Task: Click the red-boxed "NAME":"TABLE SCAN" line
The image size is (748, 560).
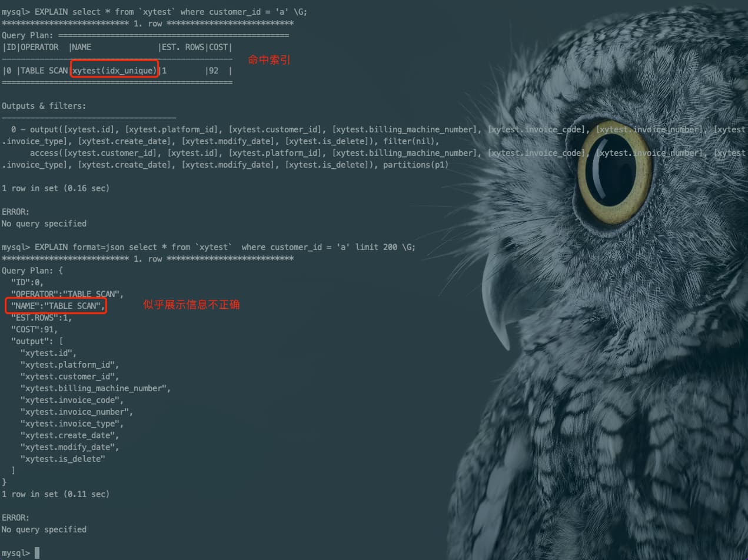Action: pyautogui.click(x=56, y=306)
